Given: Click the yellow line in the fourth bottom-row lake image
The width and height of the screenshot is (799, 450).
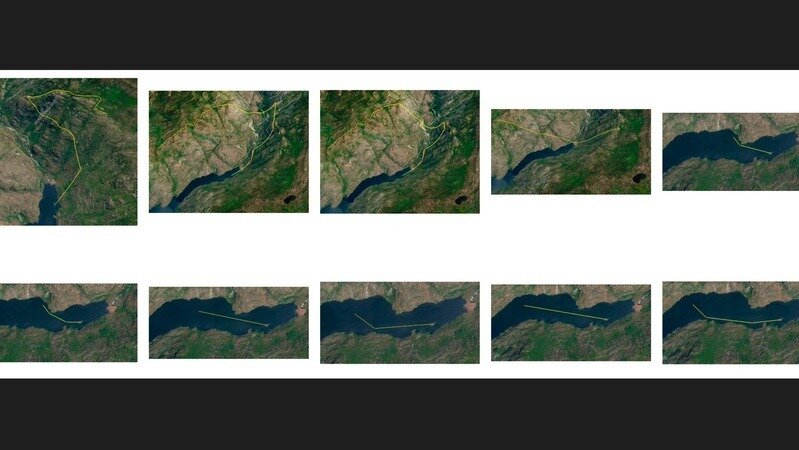Looking at the screenshot, I should click(x=566, y=312).
